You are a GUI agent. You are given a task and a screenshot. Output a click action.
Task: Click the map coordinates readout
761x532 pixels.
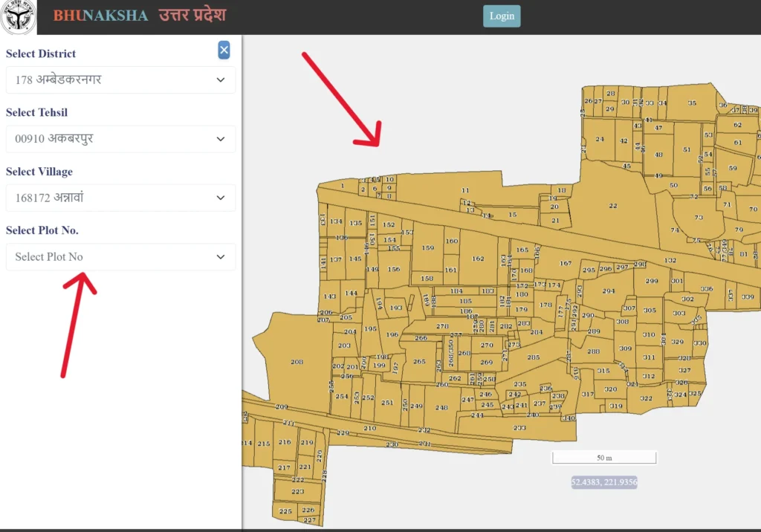[x=603, y=482]
